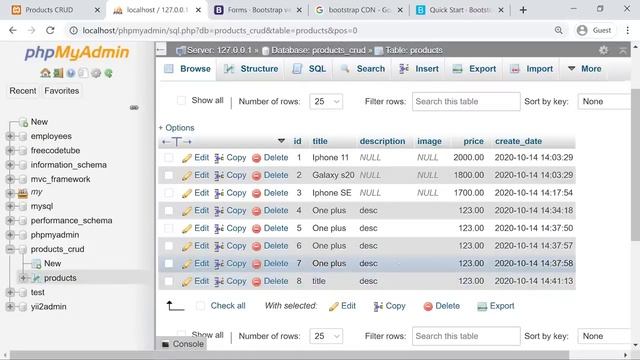The height and width of the screenshot is (360, 640).
Task: Click Database: products_crud breadcrumb link
Action: click(x=318, y=50)
